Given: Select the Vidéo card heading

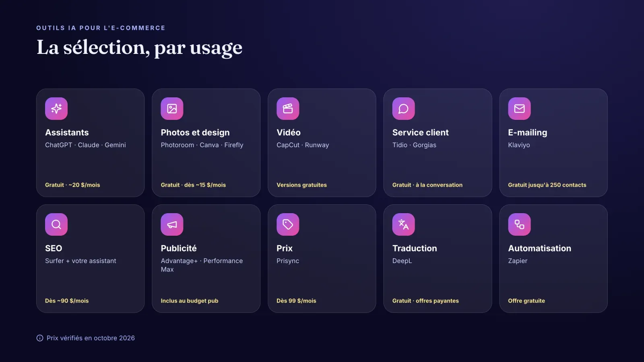Looking at the screenshot, I should coord(289,133).
